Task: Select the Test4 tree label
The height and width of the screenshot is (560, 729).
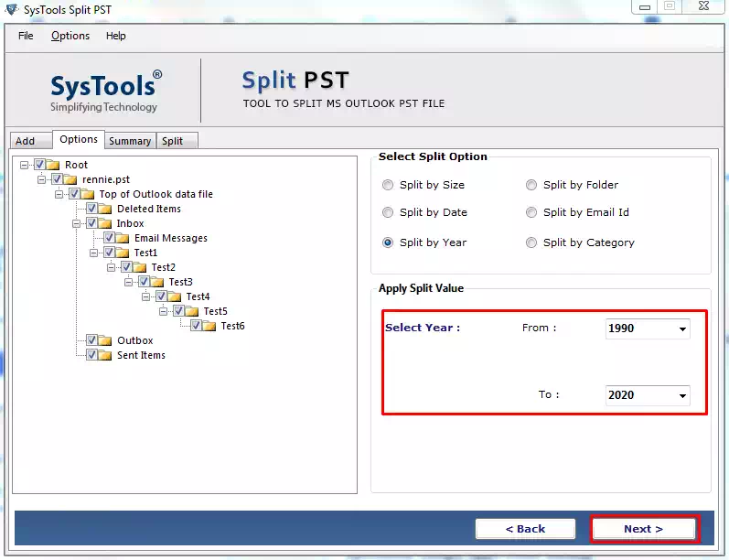Action: [198, 296]
